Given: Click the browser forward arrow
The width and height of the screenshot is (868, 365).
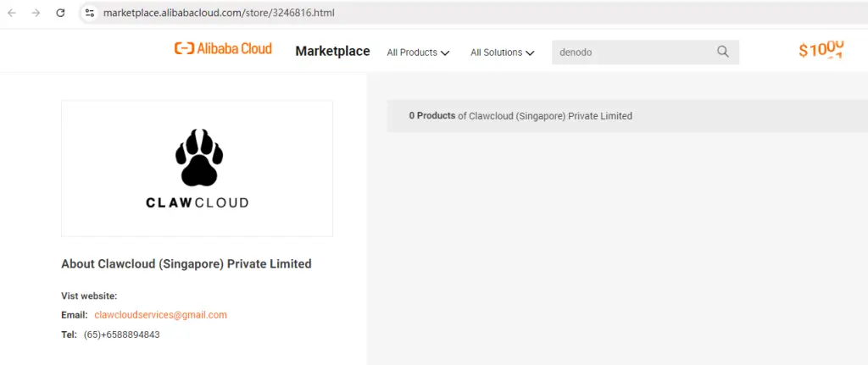Looking at the screenshot, I should pos(36,13).
